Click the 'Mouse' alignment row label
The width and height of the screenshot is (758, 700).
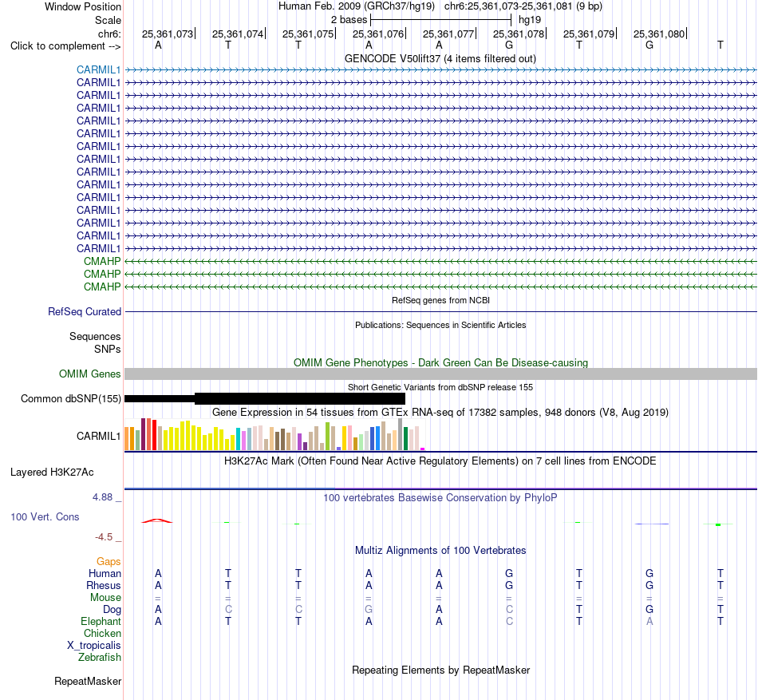pos(105,598)
